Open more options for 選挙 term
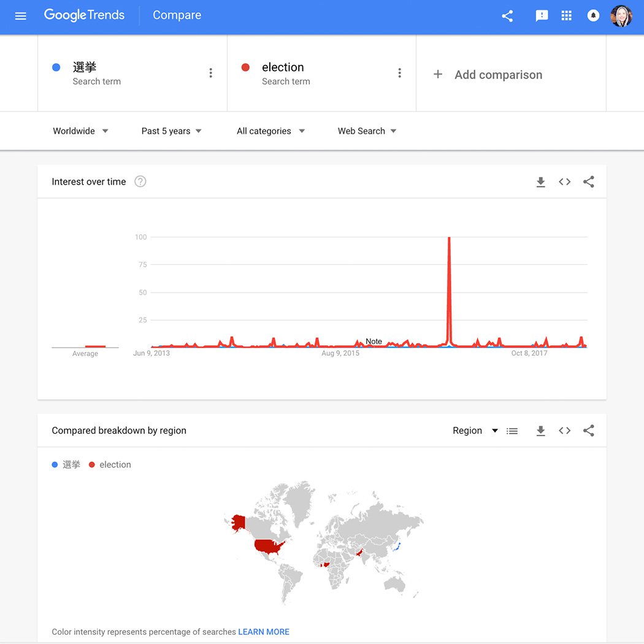 [211, 73]
